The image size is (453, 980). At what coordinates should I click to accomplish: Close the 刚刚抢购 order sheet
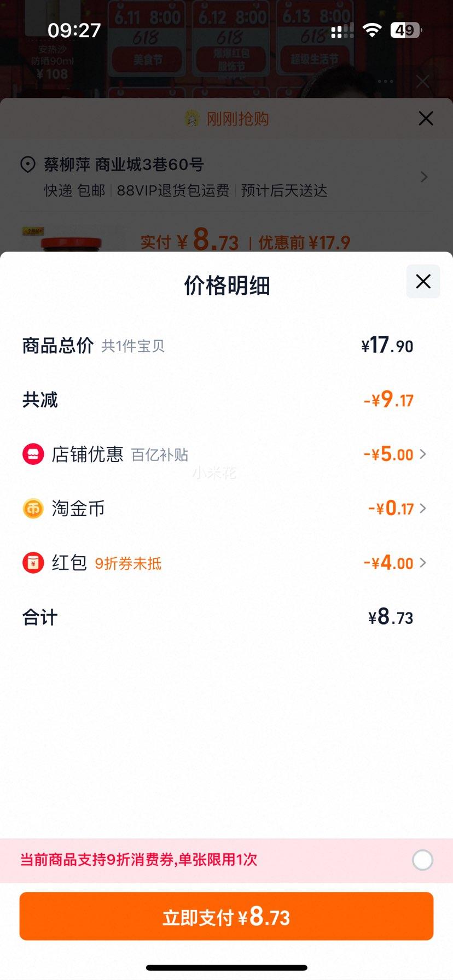[426, 119]
